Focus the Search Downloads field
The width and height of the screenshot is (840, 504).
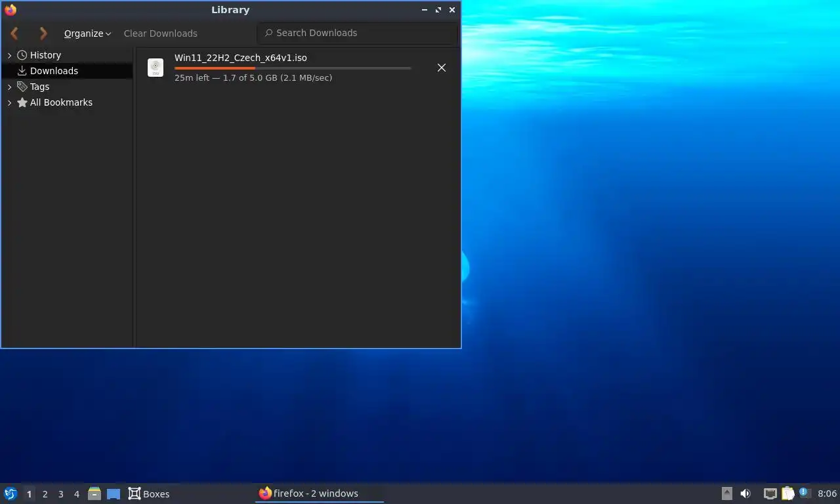coord(357,33)
